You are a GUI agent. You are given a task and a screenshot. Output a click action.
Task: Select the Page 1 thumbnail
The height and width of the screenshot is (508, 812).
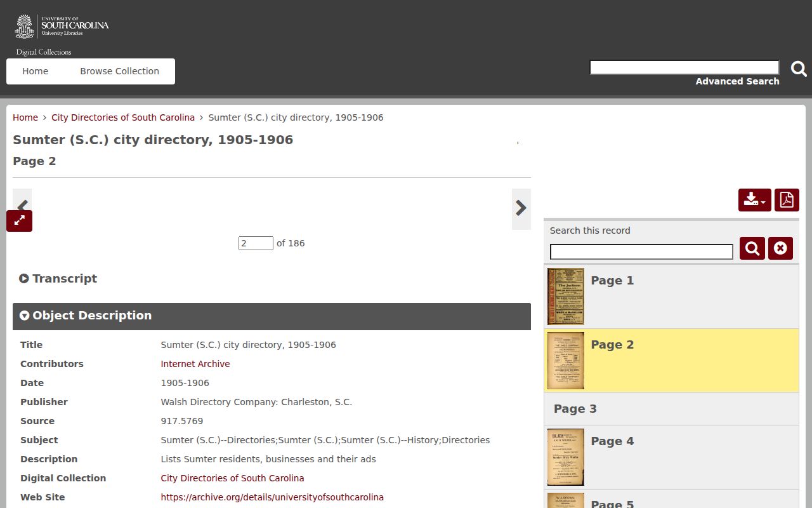pyautogui.click(x=566, y=297)
